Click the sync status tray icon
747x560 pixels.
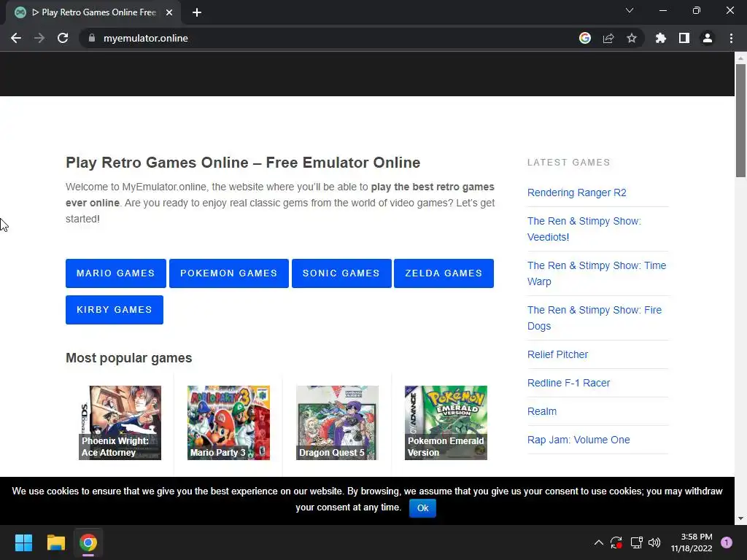point(616,542)
